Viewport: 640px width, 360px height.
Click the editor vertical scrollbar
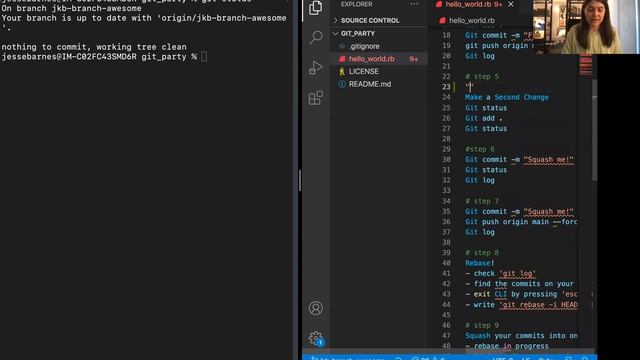595,131
